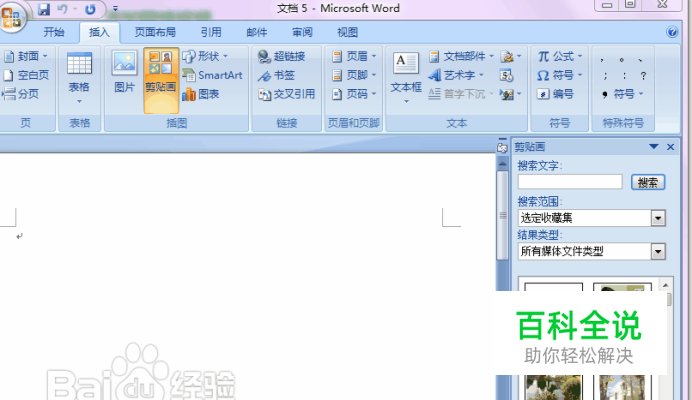The width and height of the screenshot is (692, 400).
Task: Undo the last action in quick access toolbar
Action: pyautogui.click(x=63, y=9)
